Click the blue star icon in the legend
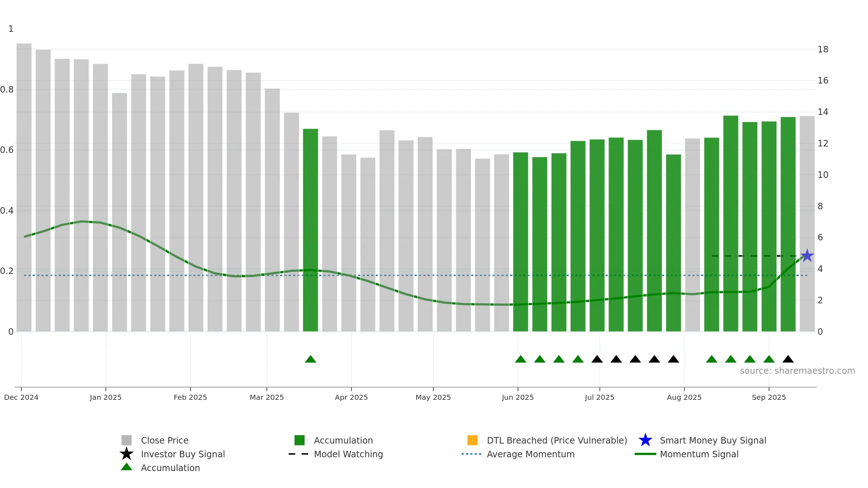 click(645, 440)
